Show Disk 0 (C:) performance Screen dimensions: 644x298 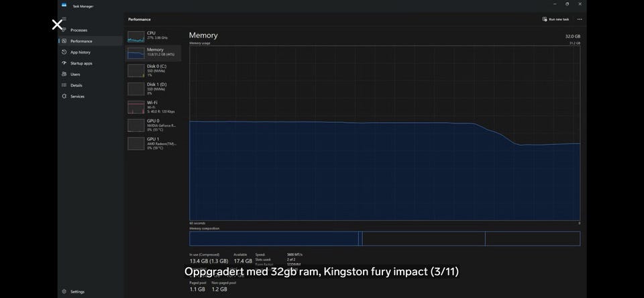click(153, 70)
